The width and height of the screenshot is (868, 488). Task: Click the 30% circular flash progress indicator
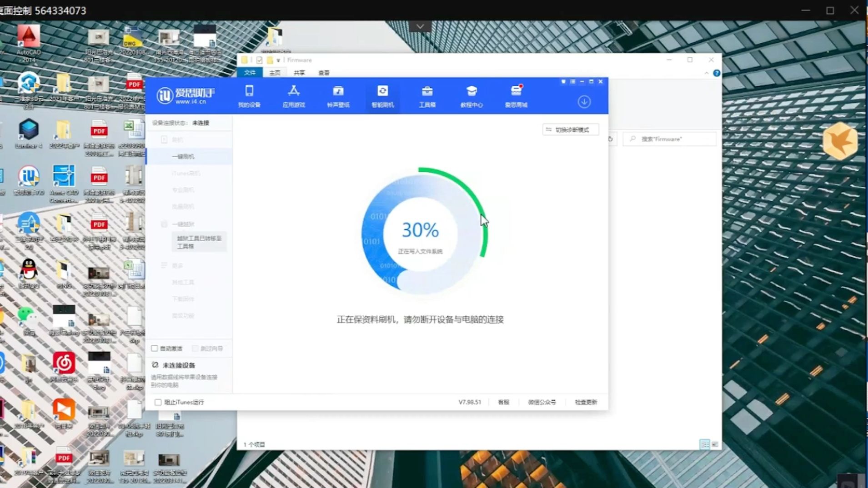click(421, 232)
